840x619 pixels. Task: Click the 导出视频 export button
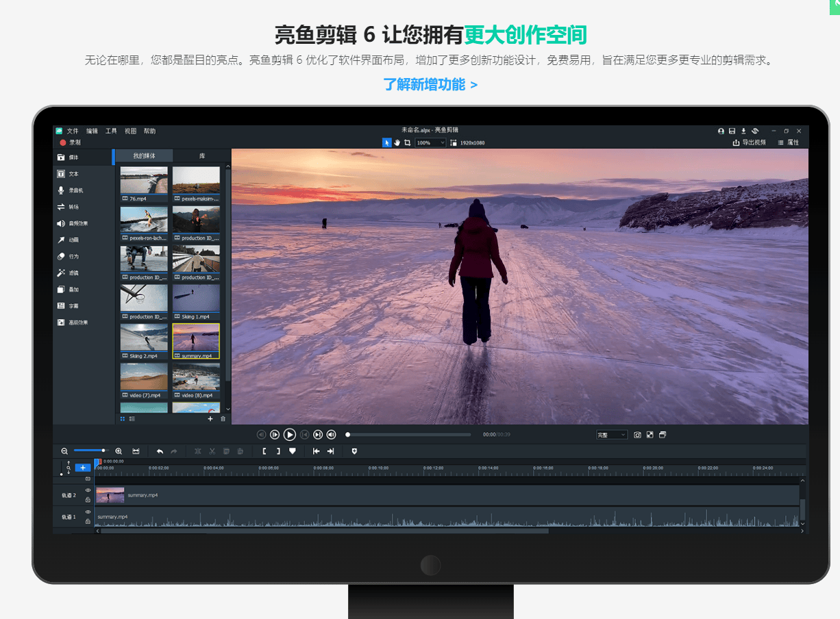[x=749, y=142]
